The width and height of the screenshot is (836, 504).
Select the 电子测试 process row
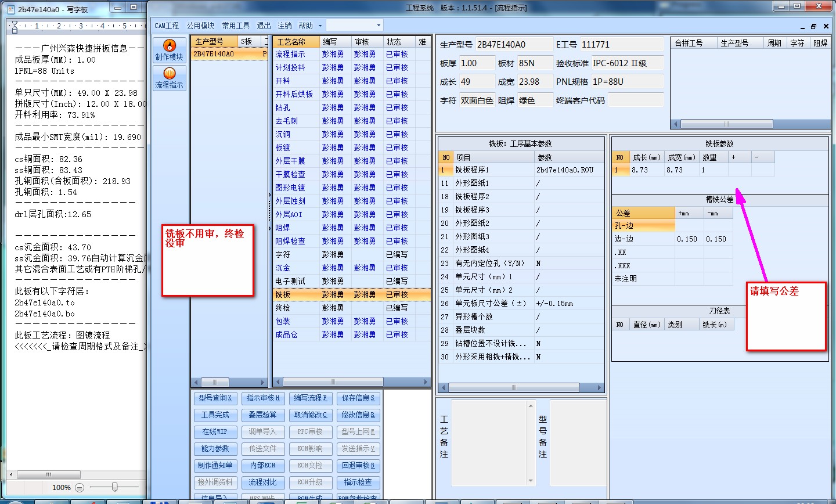point(352,281)
